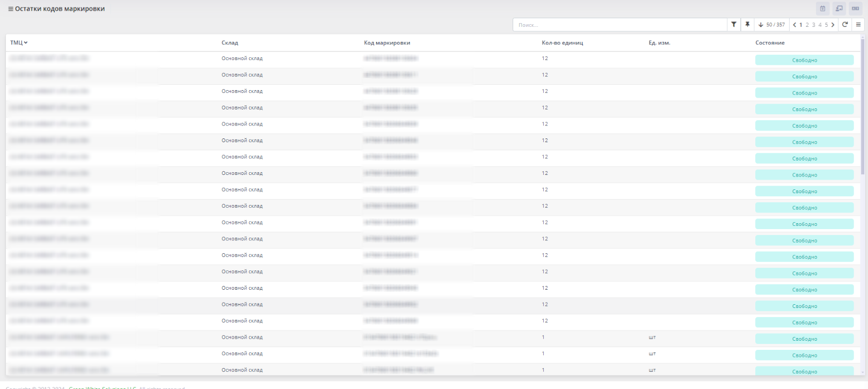Image resolution: width=868 pixels, height=389 pixels.
Task: Go to page 3 in pagination
Action: [814, 25]
